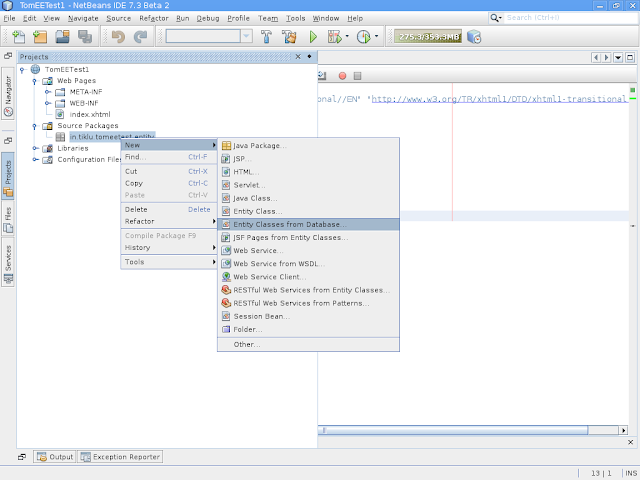Image resolution: width=640 pixels, height=480 pixels.
Task: Click the TomEETest1 project globe icon
Action: click(36, 69)
